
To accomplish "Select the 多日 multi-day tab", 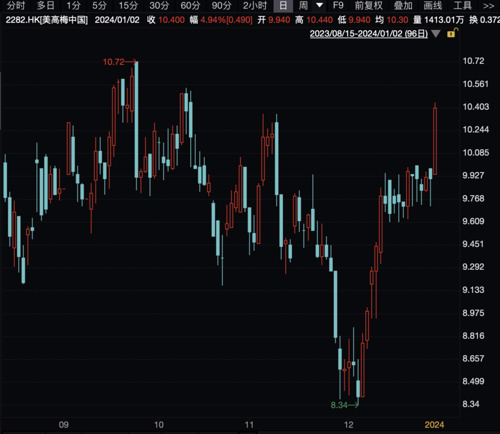I will [x=46, y=6].
